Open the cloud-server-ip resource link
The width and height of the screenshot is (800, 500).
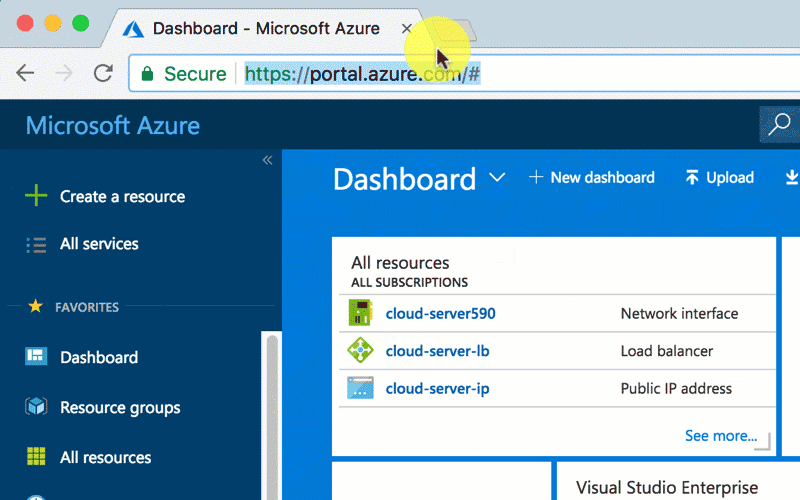[437, 389]
